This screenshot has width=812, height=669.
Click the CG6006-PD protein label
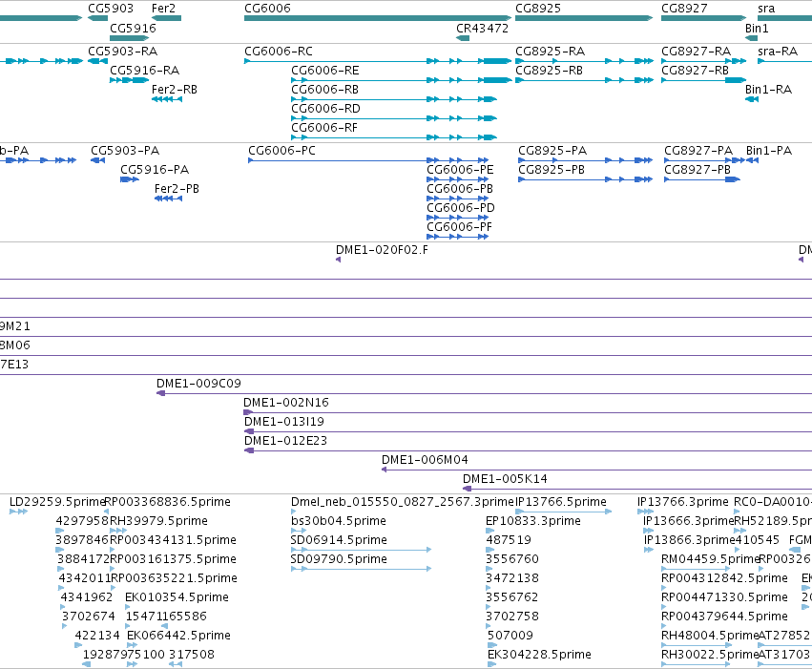[460, 208]
